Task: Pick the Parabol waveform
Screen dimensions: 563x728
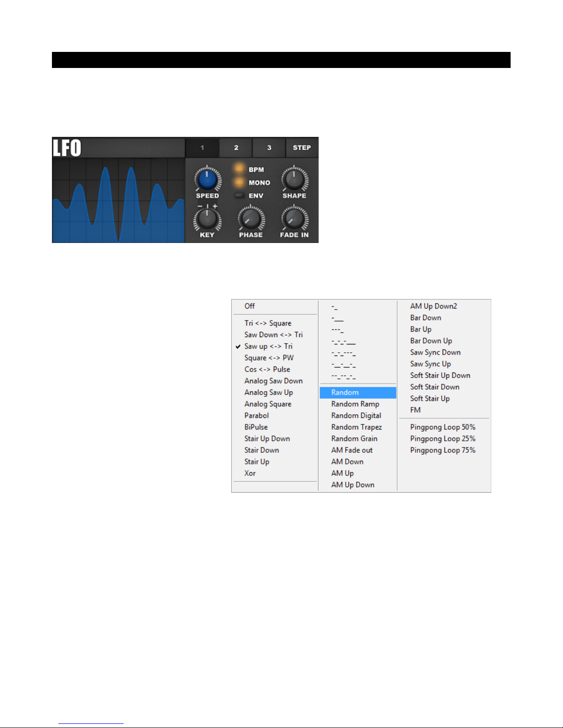Action: [256, 416]
